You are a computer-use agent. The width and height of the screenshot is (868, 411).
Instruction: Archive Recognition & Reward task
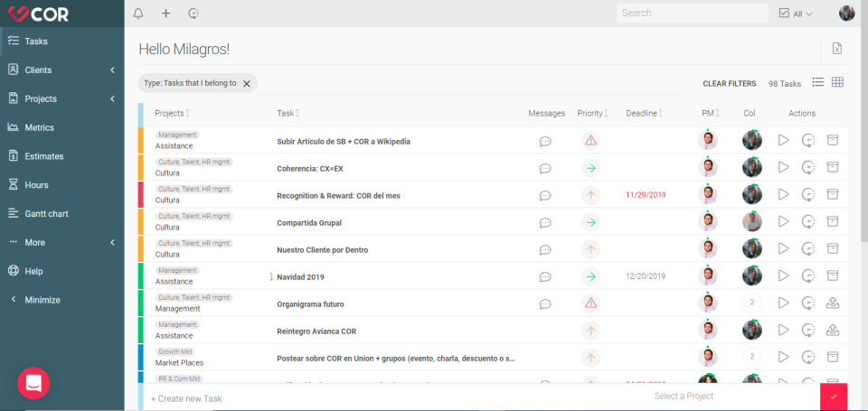[x=832, y=194]
